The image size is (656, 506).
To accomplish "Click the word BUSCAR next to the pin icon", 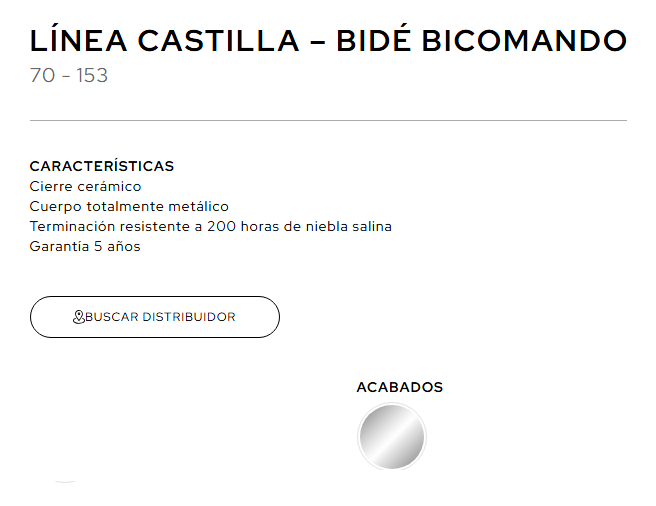I will [112, 317].
